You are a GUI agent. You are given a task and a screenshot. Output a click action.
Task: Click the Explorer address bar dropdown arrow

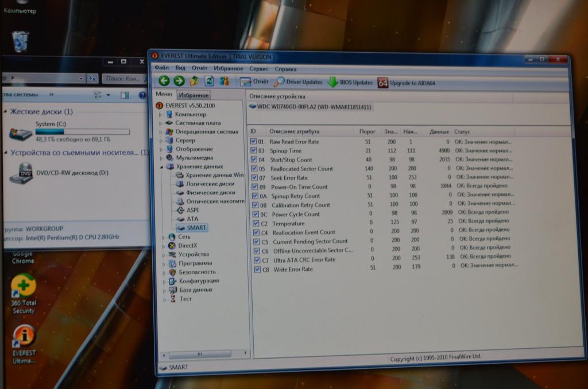(x=81, y=79)
